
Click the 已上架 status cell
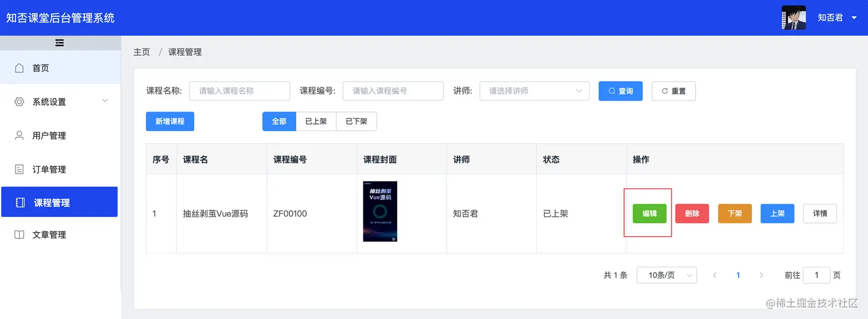556,214
